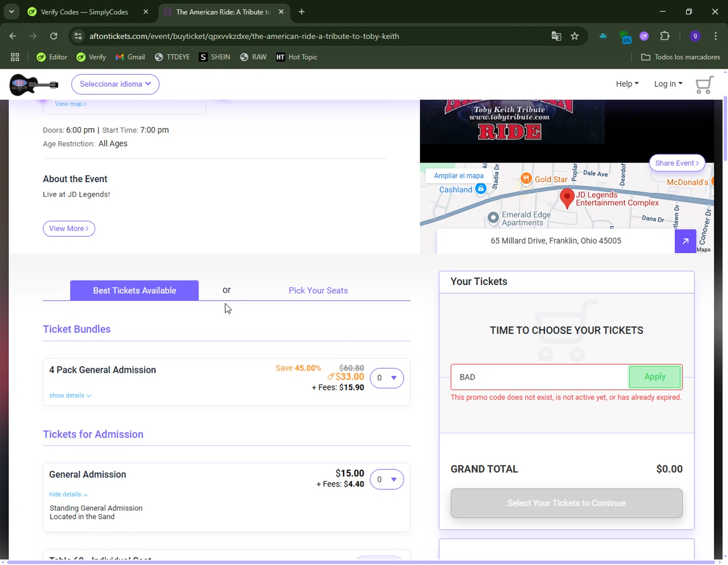
Task: Click the blue cloud extension icon
Action: [x=603, y=36]
